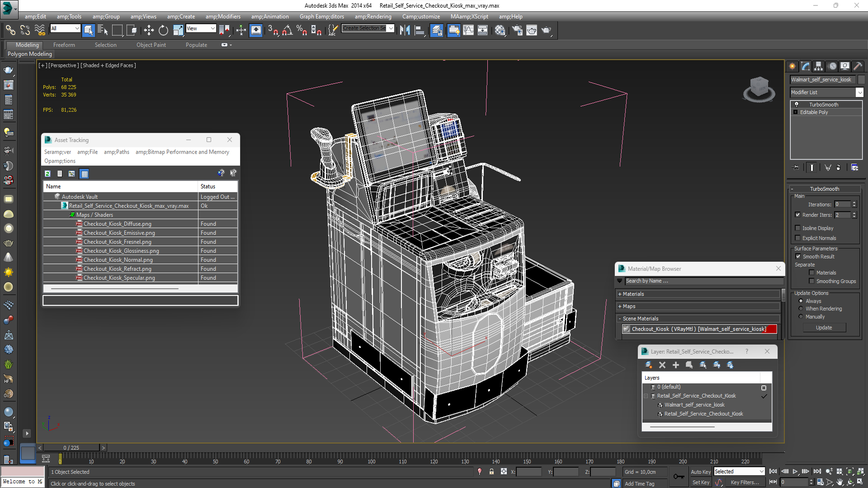Image resolution: width=868 pixels, height=488 pixels.
Task: Select Manually update option
Action: tap(801, 317)
